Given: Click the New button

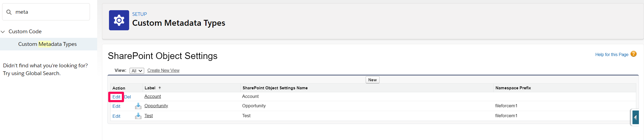Looking at the screenshot, I should 372,80.
